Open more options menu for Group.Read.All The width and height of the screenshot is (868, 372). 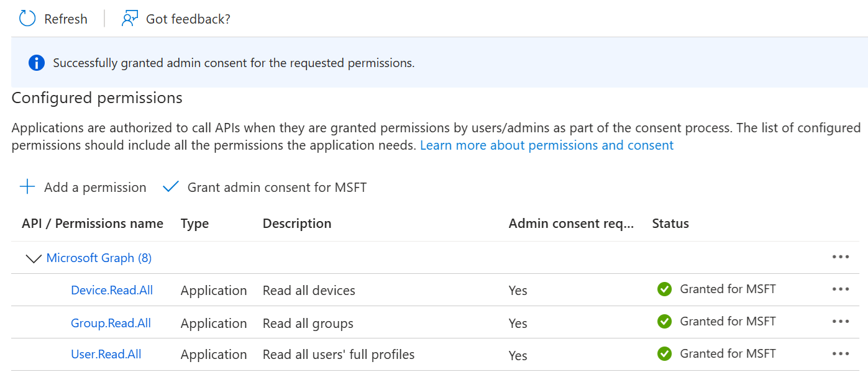click(x=840, y=322)
